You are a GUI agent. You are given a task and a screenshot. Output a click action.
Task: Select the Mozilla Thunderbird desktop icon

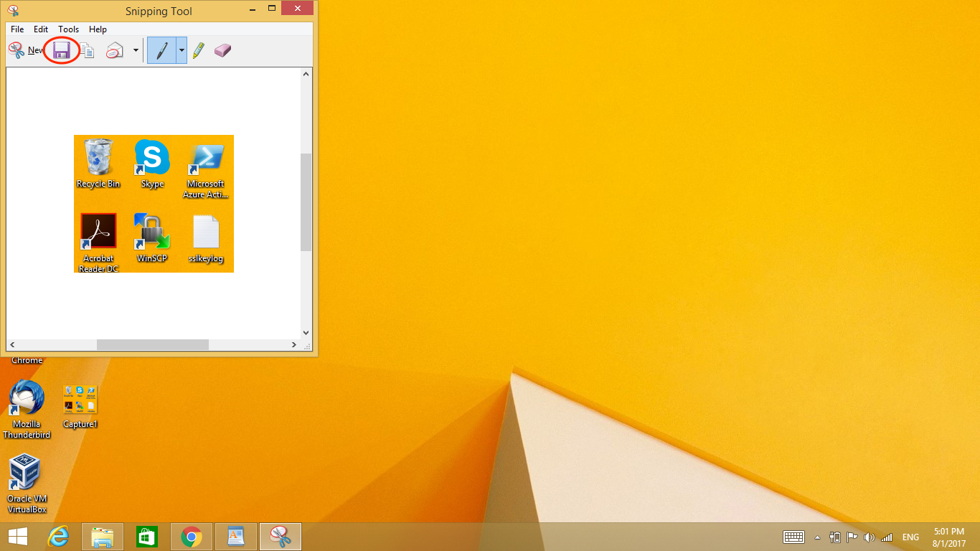pos(27,400)
